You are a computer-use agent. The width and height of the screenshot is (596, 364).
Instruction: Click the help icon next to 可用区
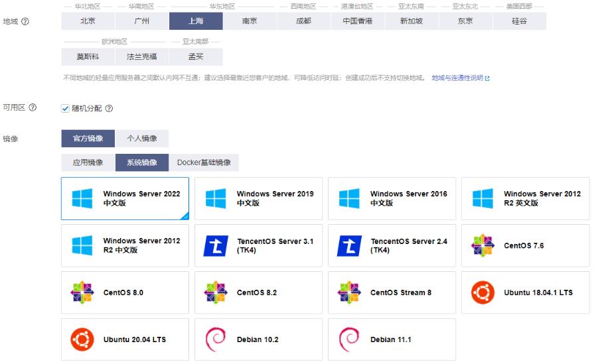33,107
